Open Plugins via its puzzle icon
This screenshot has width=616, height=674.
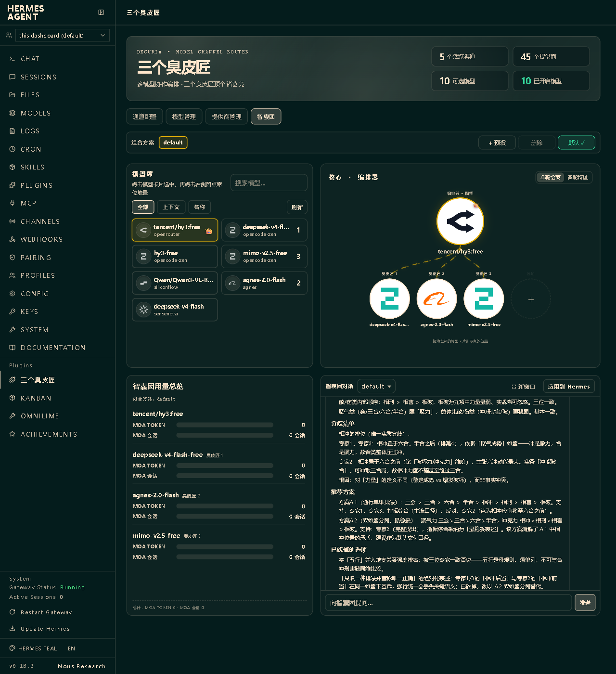pyautogui.click(x=13, y=185)
